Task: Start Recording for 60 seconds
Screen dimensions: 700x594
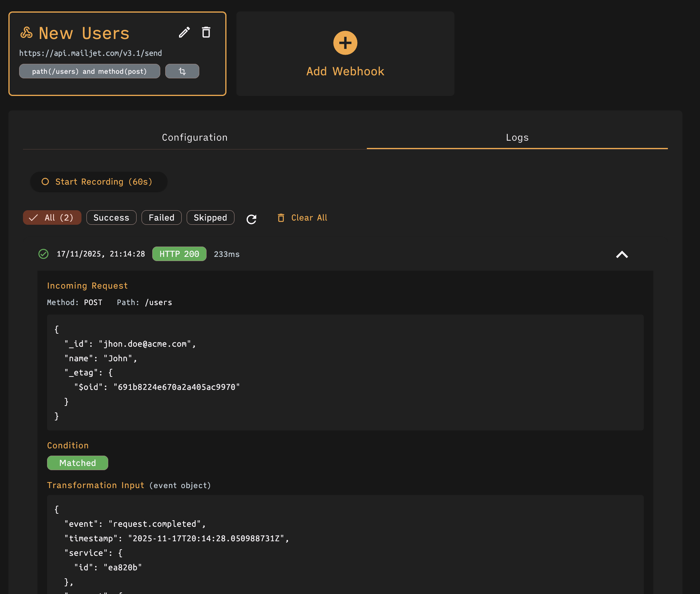Action: [99, 182]
